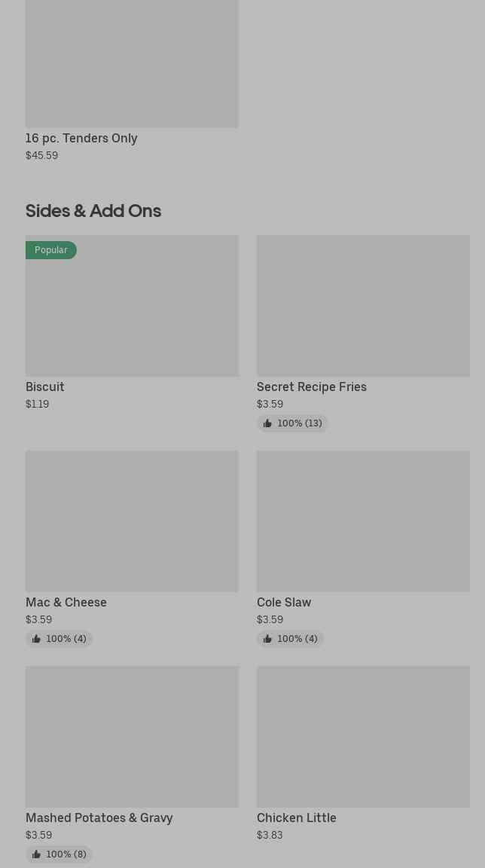Open the Cole Slaw image
This screenshot has height=868, width=485.
click(x=363, y=521)
